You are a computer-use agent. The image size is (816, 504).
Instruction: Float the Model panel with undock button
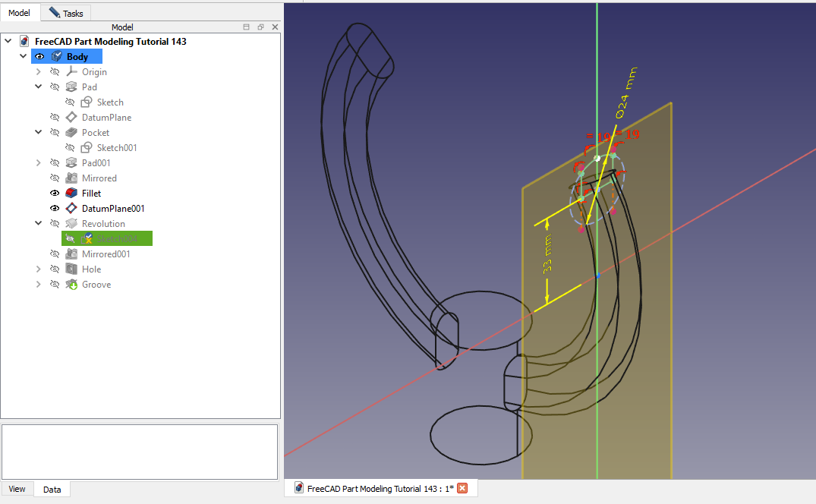point(260,27)
